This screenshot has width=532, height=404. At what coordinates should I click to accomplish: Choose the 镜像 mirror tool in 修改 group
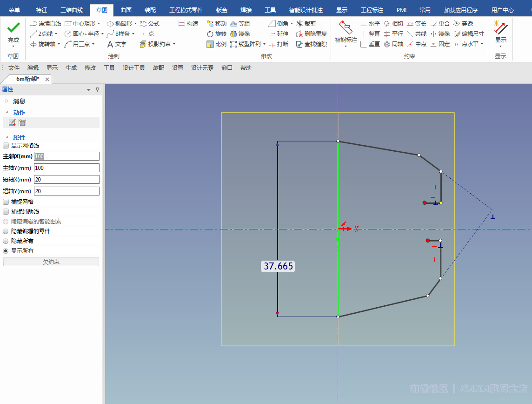pyautogui.click(x=240, y=34)
